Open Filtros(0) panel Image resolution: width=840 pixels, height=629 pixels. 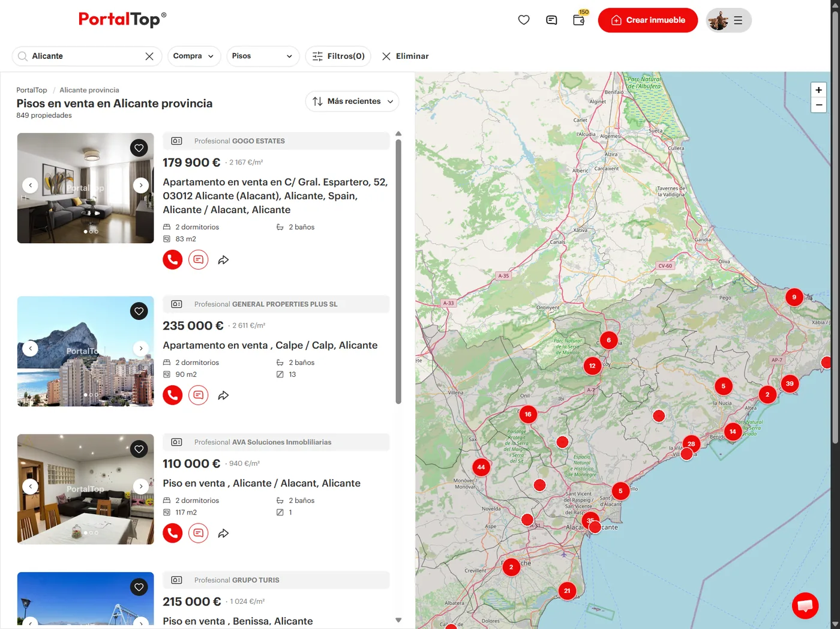point(338,56)
